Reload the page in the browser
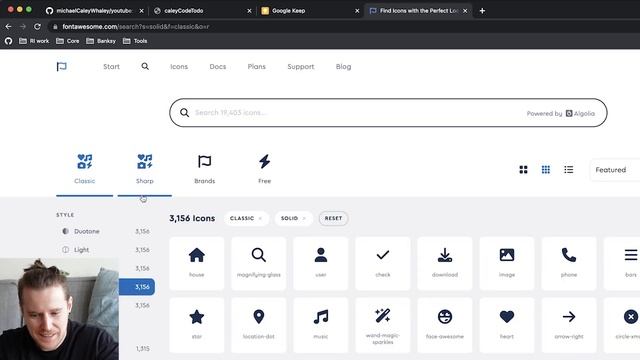 click(x=38, y=27)
